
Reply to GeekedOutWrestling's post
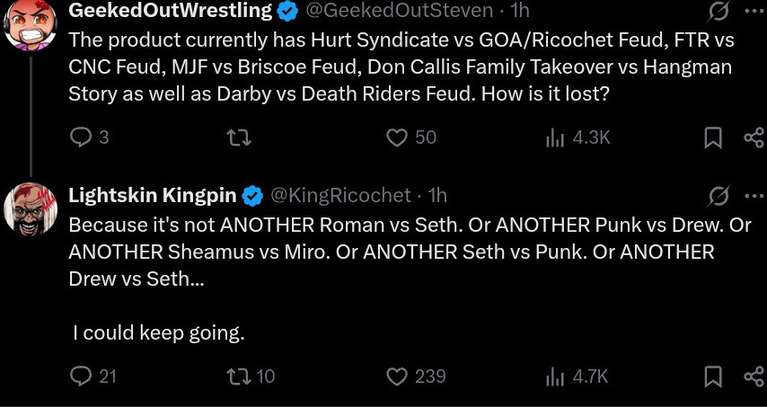point(80,138)
